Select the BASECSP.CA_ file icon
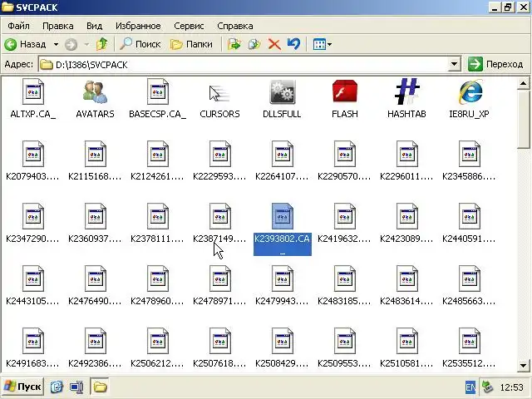 158,91
